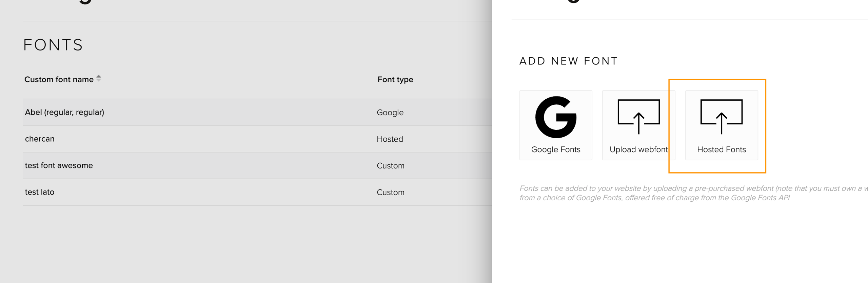Choose the "Upload webfont" label
Viewport: 868px width, 283px height.
638,149
